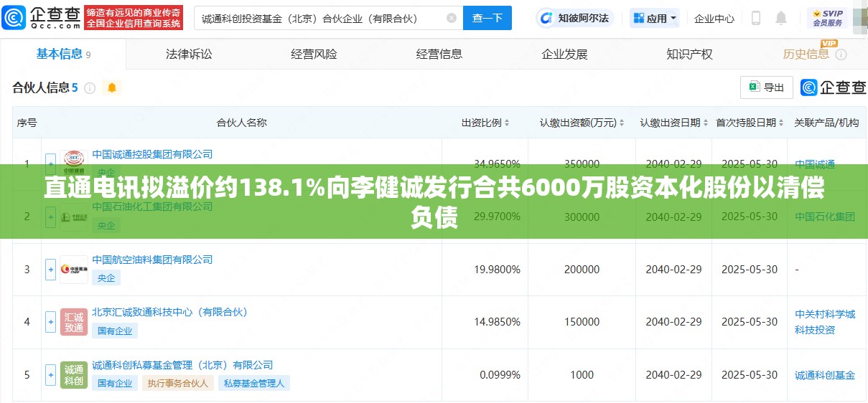The height and width of the screenshot is (403, 868).
Task: Click the Qcc 企查查 logo at top left
Action: [x=41, y=17]
